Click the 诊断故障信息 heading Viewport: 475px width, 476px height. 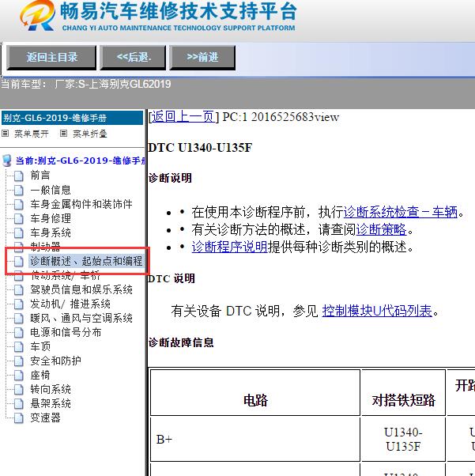[x=181, y=342]
